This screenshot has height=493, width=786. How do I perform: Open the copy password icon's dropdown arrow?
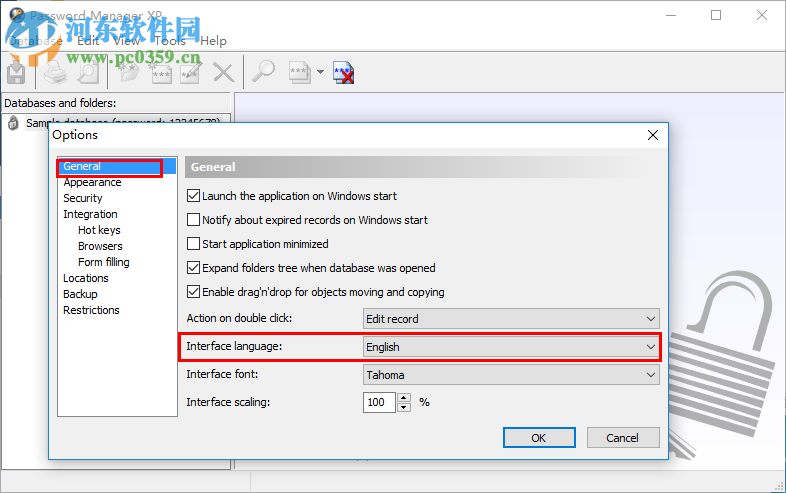(x=320, y=72)
